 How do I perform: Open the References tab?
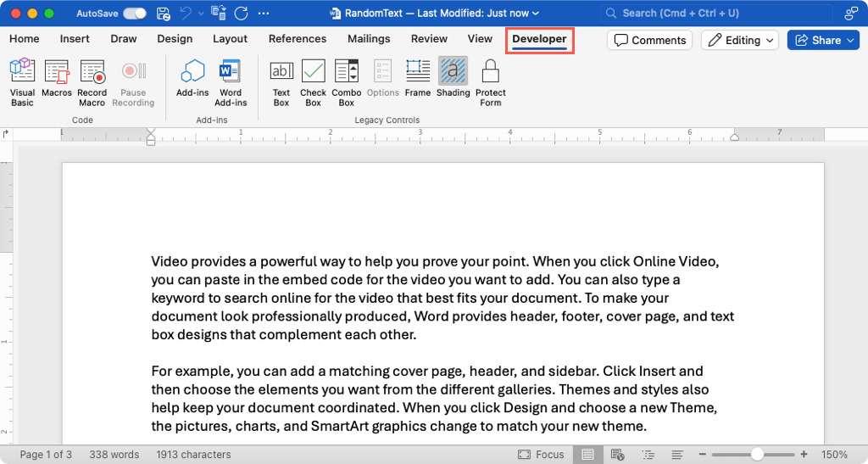(x=297, y=39)
